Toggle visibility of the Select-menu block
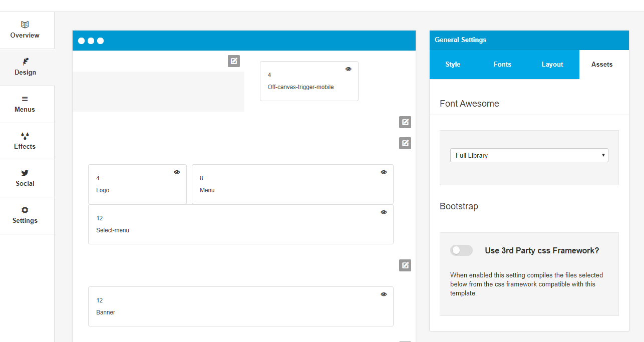Viewport: 644px width, 342px height. coord(384,212)
